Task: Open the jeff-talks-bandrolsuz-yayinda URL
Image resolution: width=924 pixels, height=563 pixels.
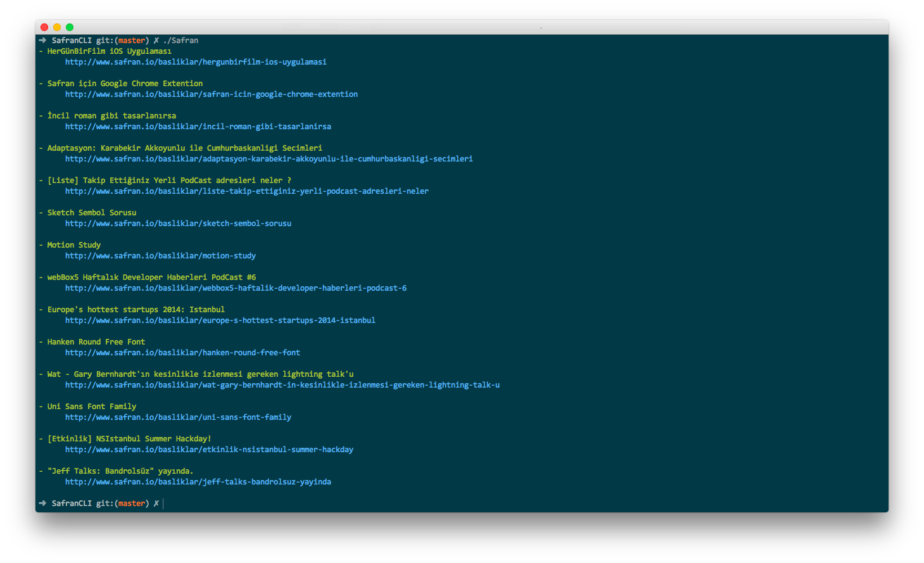Action: [198, 482]
